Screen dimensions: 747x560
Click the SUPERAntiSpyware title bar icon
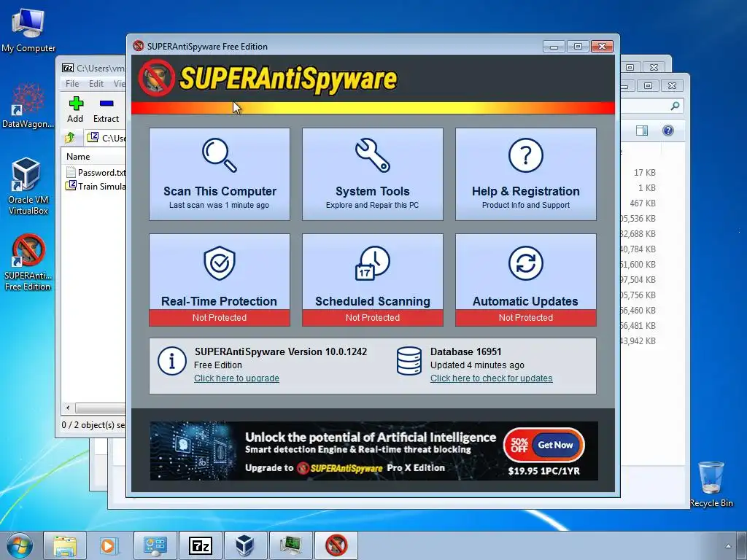(138, 46)
